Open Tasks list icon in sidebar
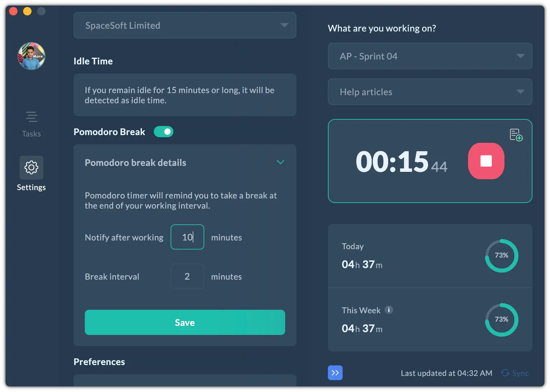 pos(32,117)
